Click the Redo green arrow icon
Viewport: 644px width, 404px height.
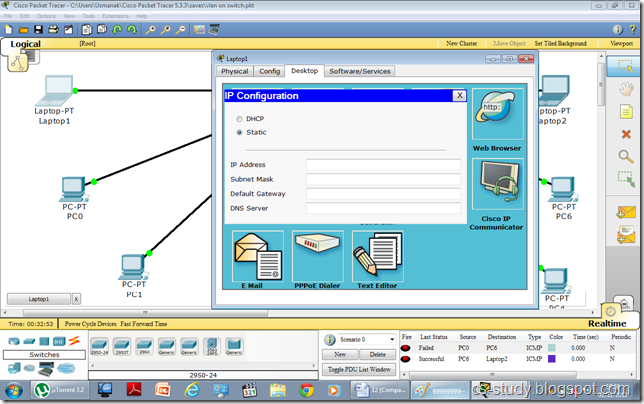[132, 30]
